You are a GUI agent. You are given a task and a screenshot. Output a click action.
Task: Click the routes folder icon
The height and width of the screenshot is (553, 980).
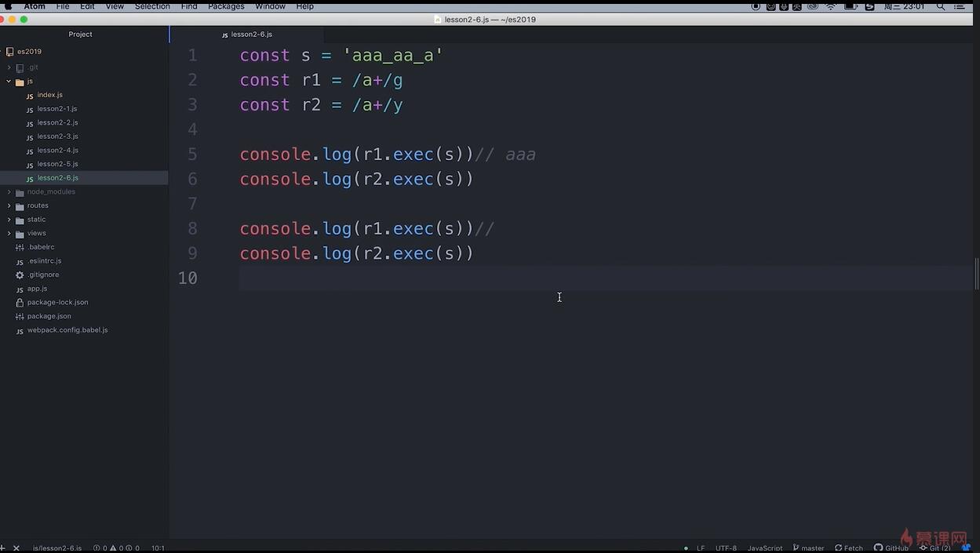tap(20, 206)
